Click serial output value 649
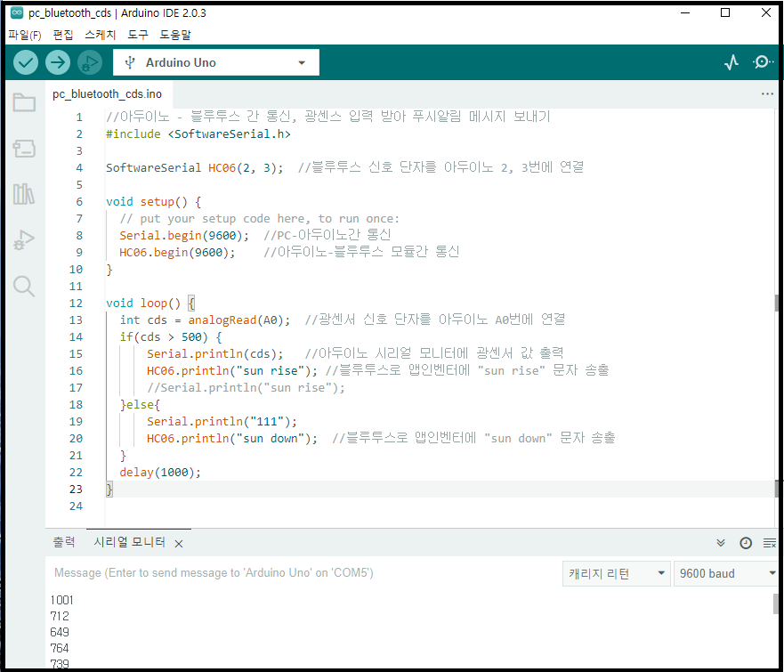The image size is (784, 672). [x=60, y=632]
